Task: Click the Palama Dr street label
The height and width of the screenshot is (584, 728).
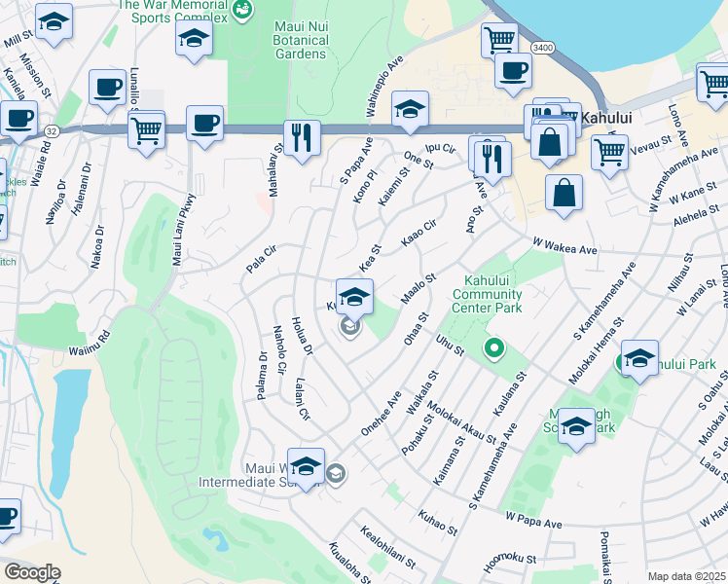Action: pos(263,376)
